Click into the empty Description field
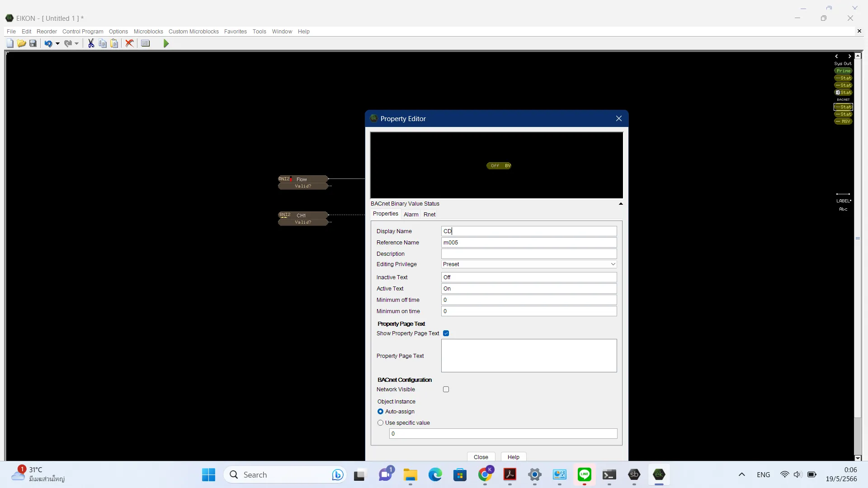The width and height of the screenshot is (868, 488). pyautogui.click(x=529, y=254)
